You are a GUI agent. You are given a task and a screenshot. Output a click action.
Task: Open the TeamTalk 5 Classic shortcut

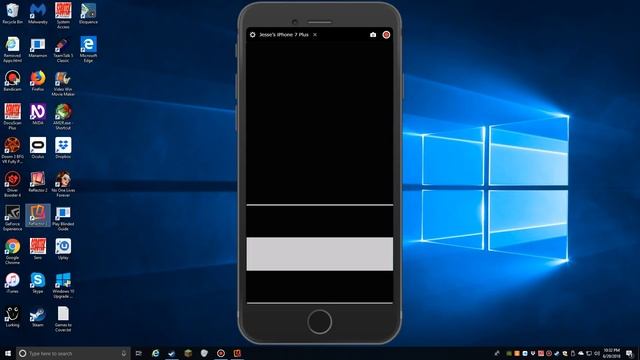[x=63, y=49]
